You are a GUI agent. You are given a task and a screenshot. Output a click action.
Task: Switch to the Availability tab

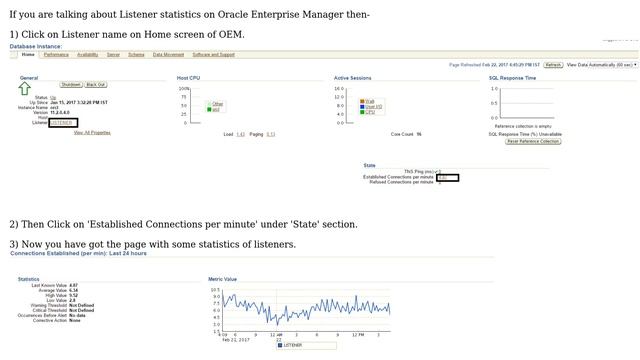pyautogui.click(x=87, y=55)
